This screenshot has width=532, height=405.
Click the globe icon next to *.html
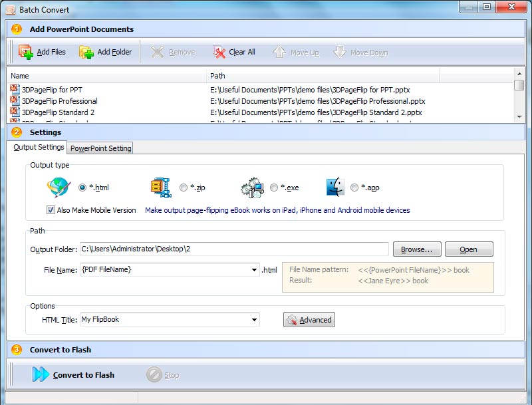59,188
